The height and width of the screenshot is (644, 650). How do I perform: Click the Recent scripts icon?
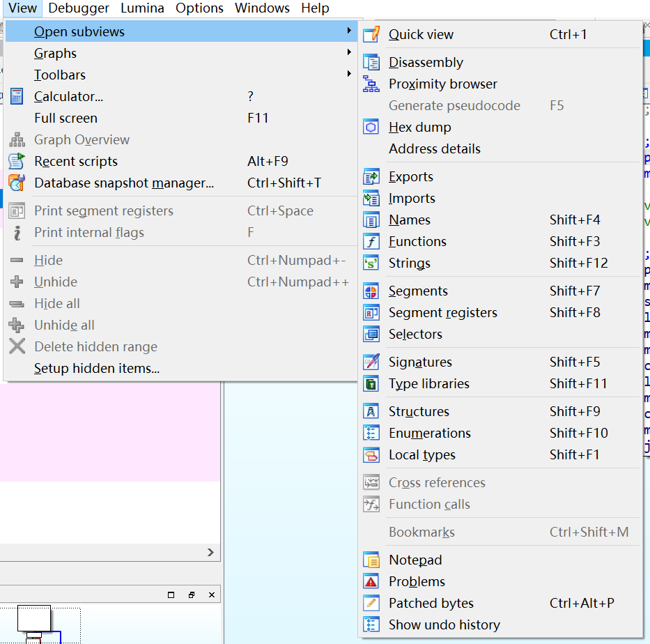point(17,161)
